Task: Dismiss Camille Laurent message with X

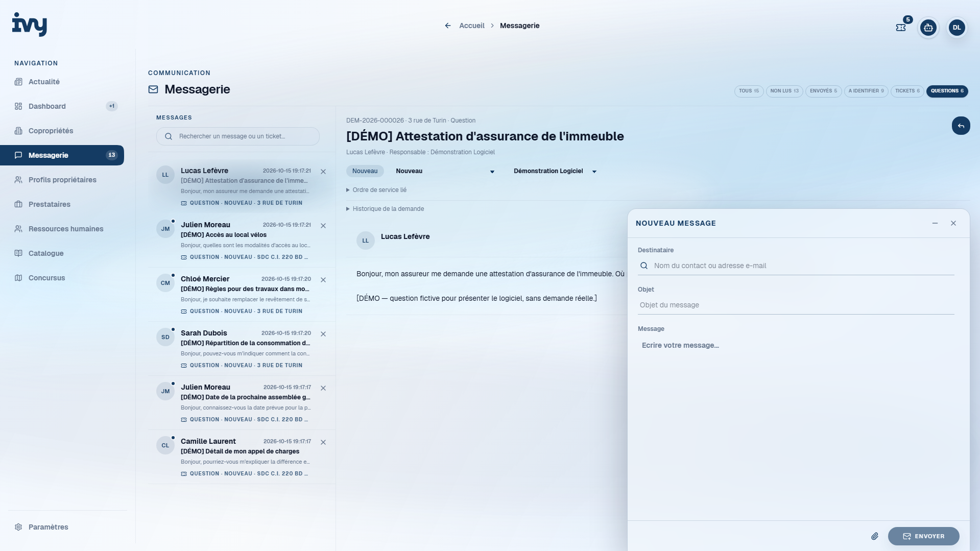Action: click(x=323, y=442)
